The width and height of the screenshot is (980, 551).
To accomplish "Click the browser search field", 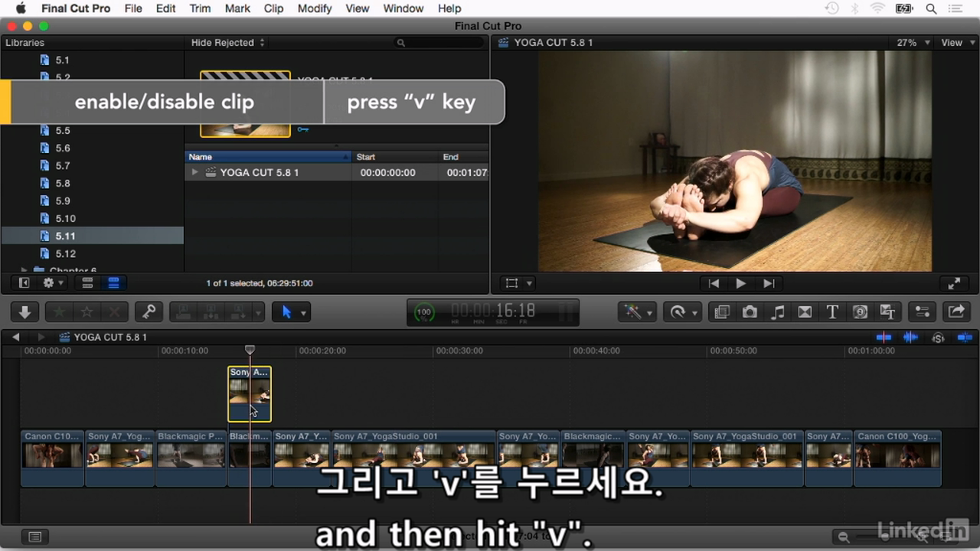I will pos(439,43).
